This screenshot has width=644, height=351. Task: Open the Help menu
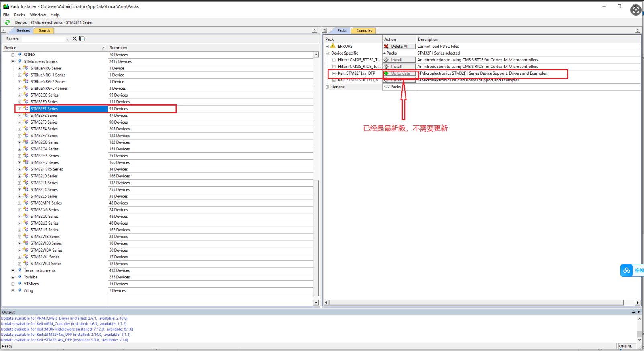55,15
